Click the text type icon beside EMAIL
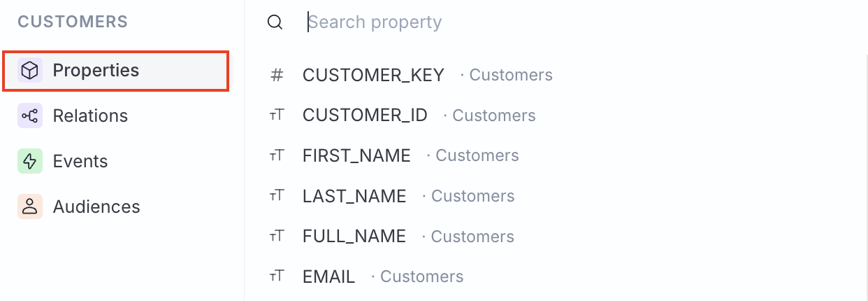868x301 pixels. click(277, 276)
